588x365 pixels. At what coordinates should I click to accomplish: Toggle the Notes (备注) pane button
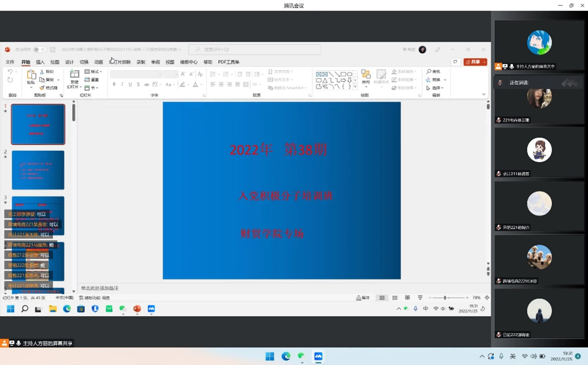(x=363, y=298)
